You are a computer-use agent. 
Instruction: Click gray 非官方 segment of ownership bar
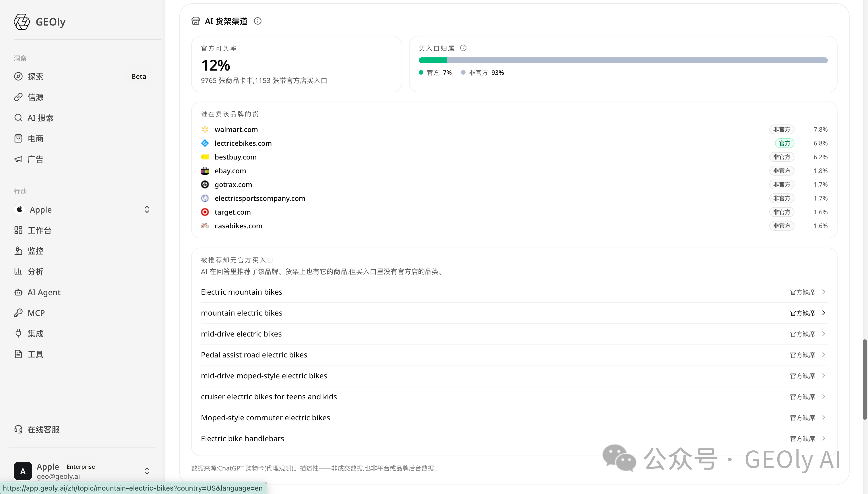pyautogui.click(x=637, y=60)
